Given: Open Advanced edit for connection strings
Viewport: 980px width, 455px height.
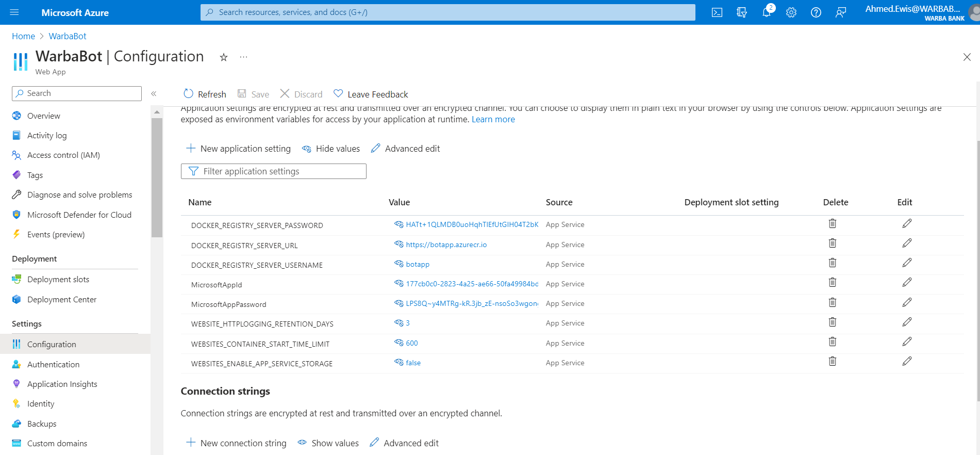Looking at the screenshot, I should tap(404, 443).
